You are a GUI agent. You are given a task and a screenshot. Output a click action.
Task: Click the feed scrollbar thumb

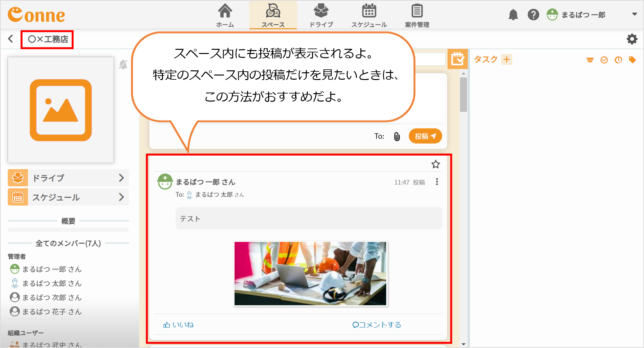(463, 94)
